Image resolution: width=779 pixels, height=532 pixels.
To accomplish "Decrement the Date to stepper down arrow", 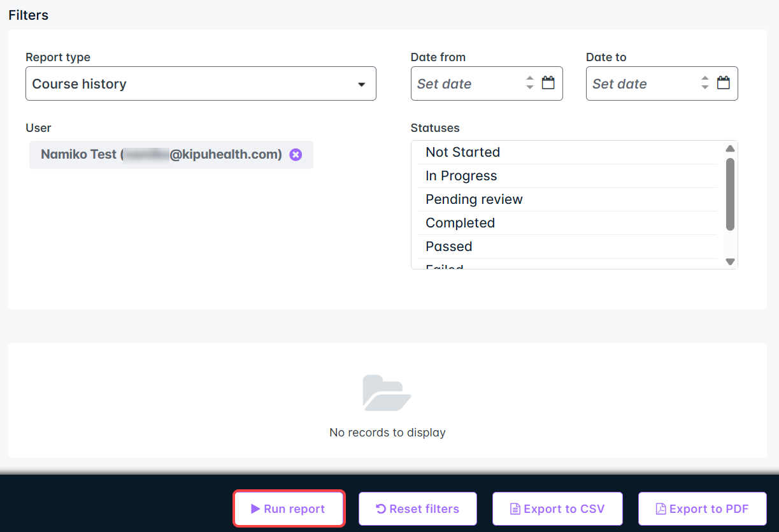I will [x=705, y=87].
